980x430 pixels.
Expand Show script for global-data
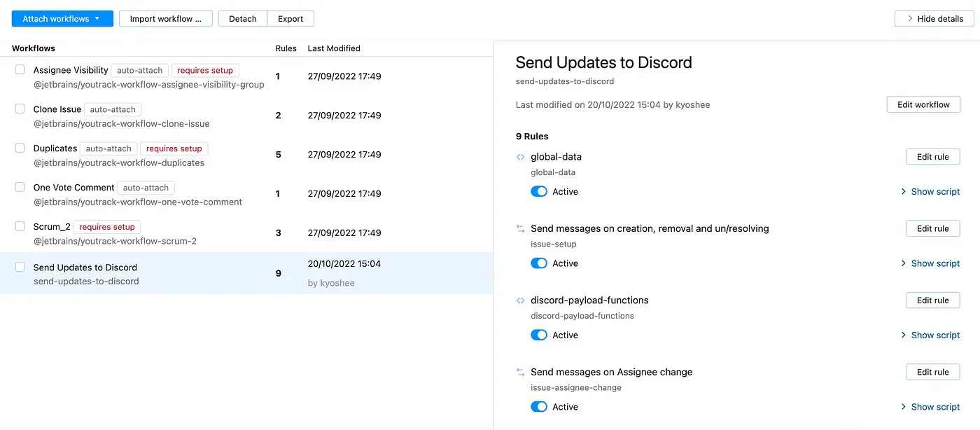coord(930,191)
